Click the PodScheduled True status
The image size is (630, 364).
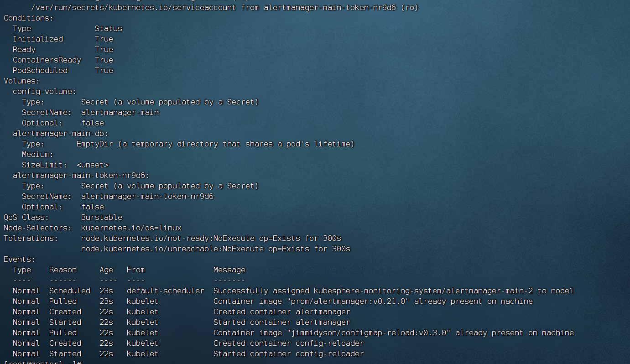(104, 70)
